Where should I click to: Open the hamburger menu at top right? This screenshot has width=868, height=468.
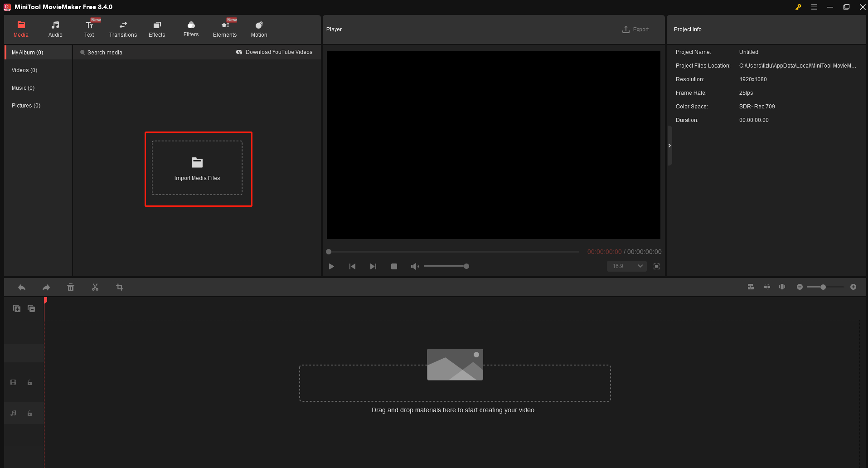coord(814,7)
